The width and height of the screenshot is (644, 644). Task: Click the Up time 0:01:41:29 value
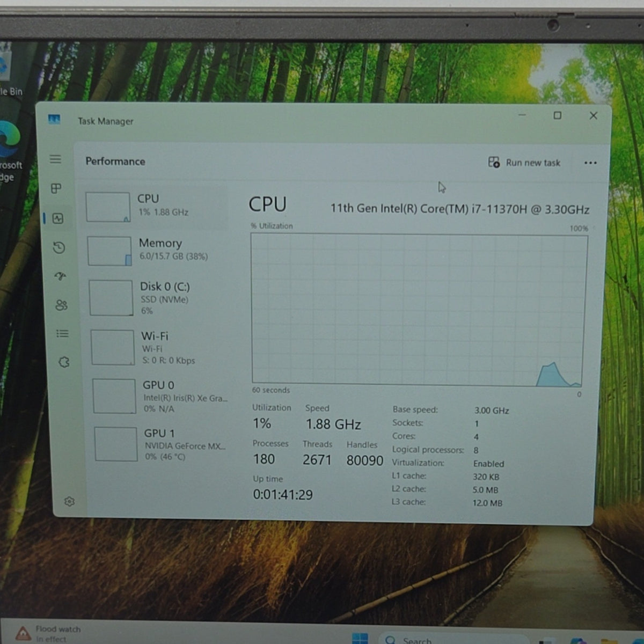(x=283, y=495)
